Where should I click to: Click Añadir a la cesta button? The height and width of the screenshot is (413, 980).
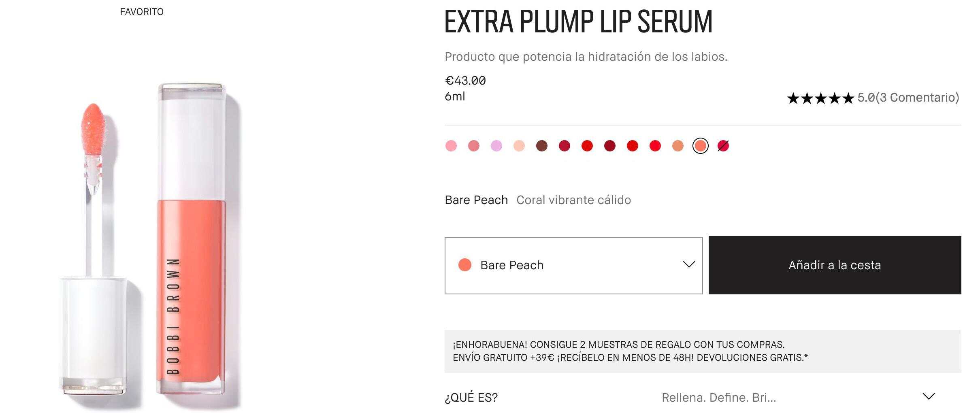tap(835, 265)
